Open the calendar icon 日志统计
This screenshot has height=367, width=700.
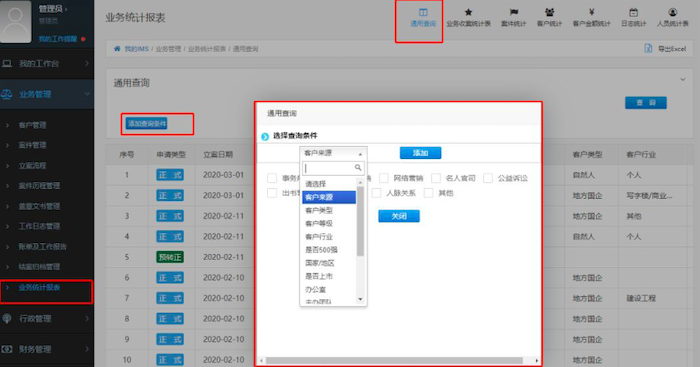click(633, 12)
